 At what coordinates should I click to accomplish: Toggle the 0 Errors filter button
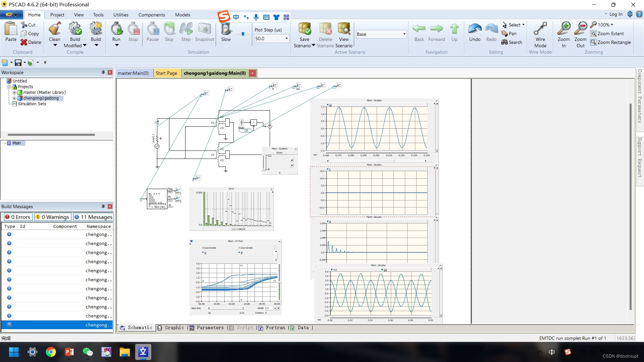coord(18,217)
